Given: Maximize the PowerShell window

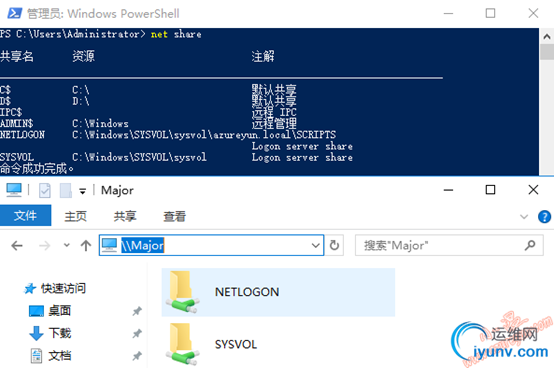Looking at the screenshot, I should 490,13.
